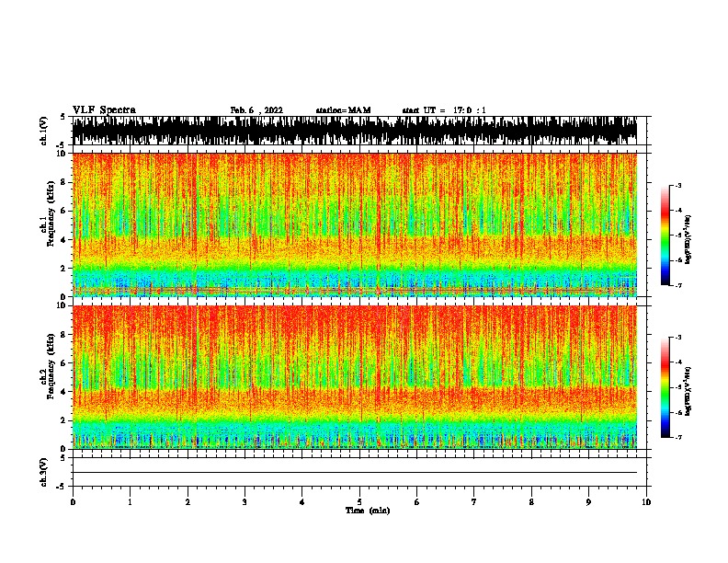Click the time axis tick label '7'

coord(474,502)
